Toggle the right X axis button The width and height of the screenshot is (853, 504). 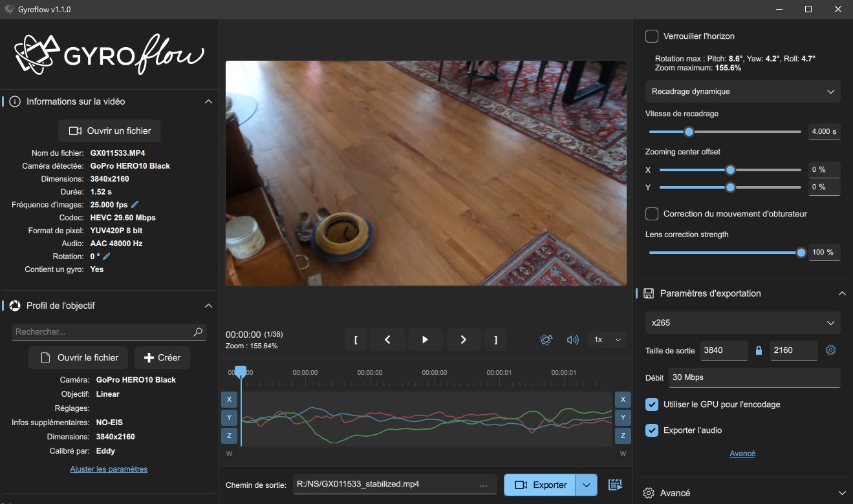(x=623, y=399)
